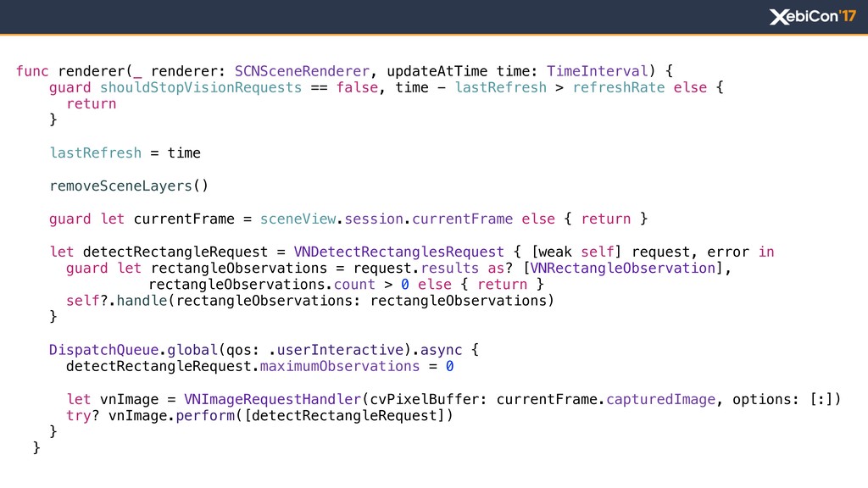Select the 'capturedImage' property
This screenshot has width=868, height=488.
(661, 400)
